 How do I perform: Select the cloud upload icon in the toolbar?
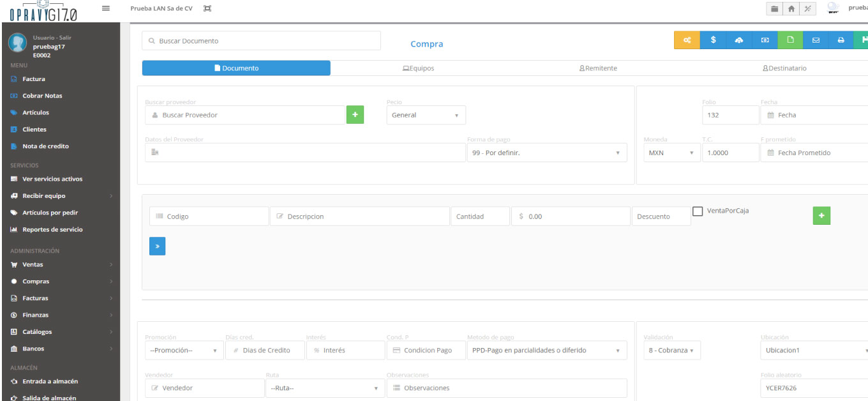click(x=738, y=40)
